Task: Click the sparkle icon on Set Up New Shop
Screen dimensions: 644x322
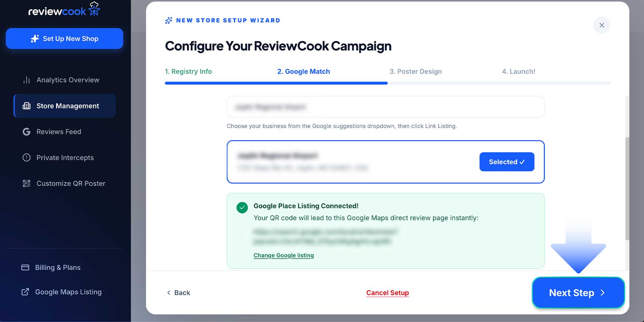Action: [x=35, y=39]
